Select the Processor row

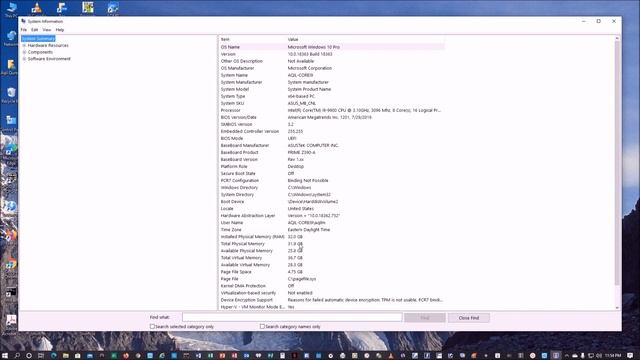pyautogui.click(x=332, y=110)
